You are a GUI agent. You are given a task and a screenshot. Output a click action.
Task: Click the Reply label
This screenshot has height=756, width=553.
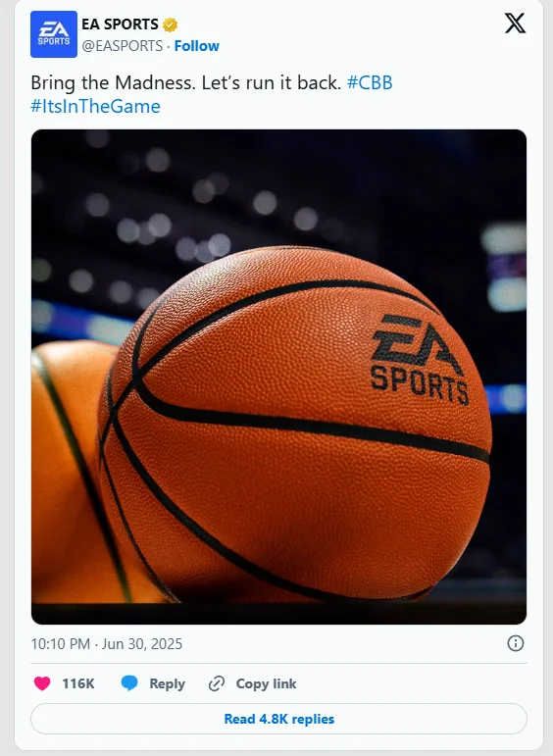pos(167,683)
